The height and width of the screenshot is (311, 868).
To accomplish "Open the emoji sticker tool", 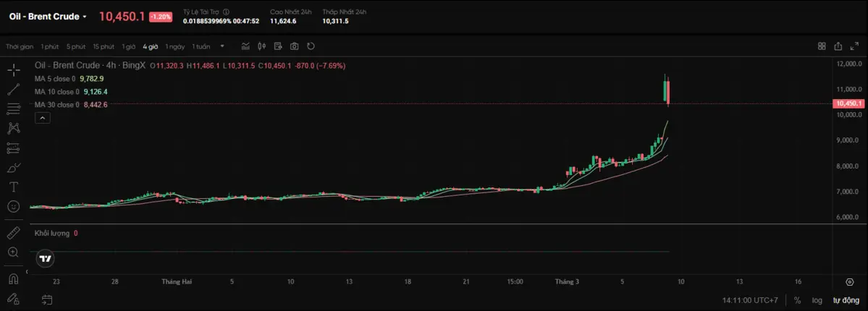I will click(13, 206).
